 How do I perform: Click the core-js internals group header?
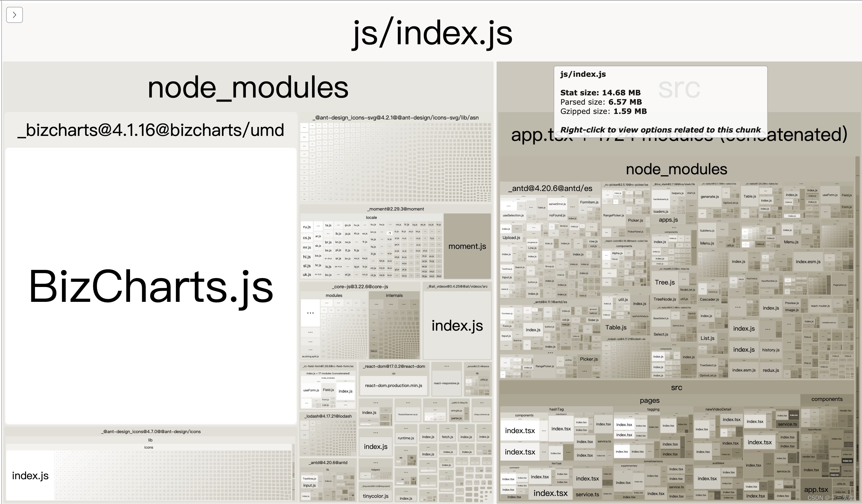point(394,295)
